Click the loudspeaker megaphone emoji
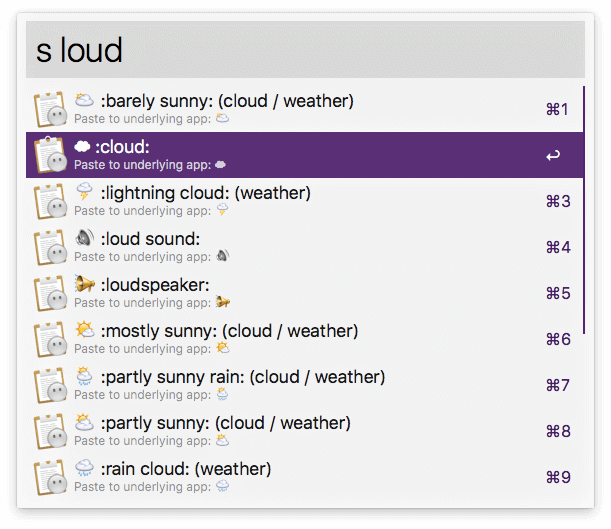 click(x=85, y=284)
